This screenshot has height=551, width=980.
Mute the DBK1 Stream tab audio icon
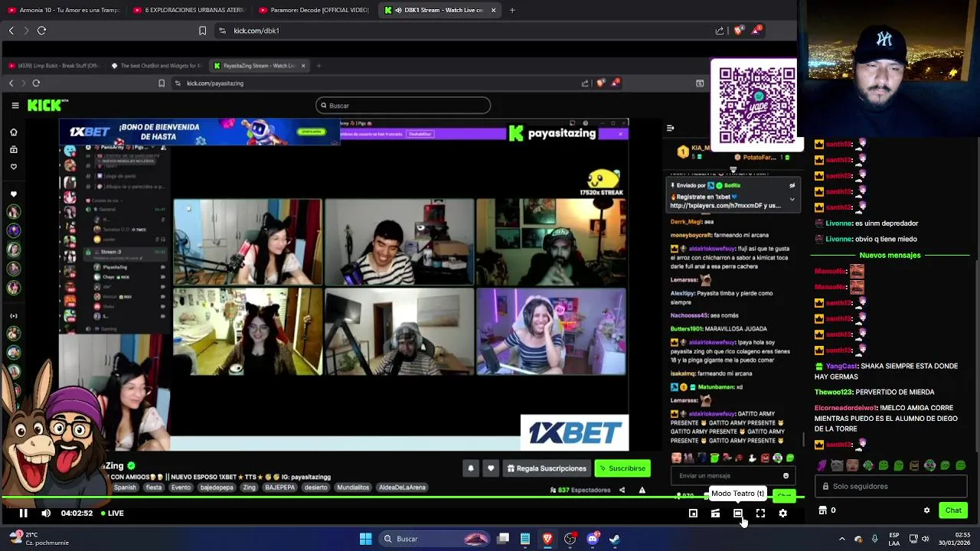coord(399,10)
